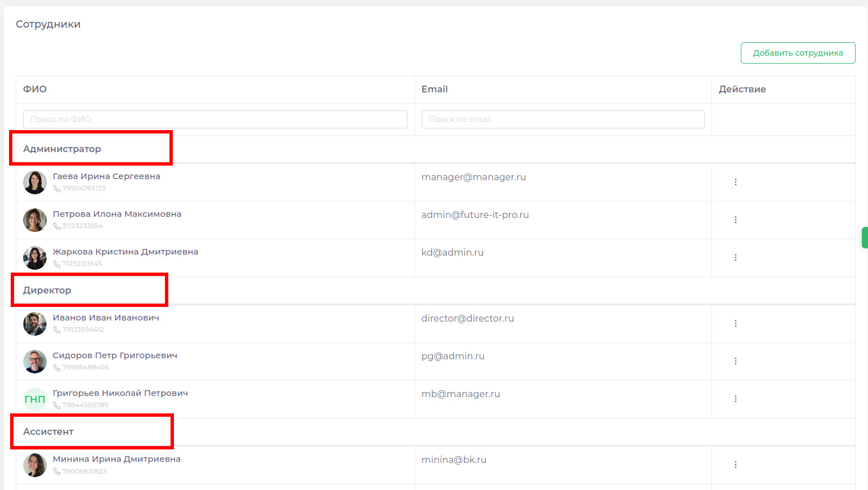
Task: Open employee name Сидоров Петр Григорьевич
Action: [115, 355]
